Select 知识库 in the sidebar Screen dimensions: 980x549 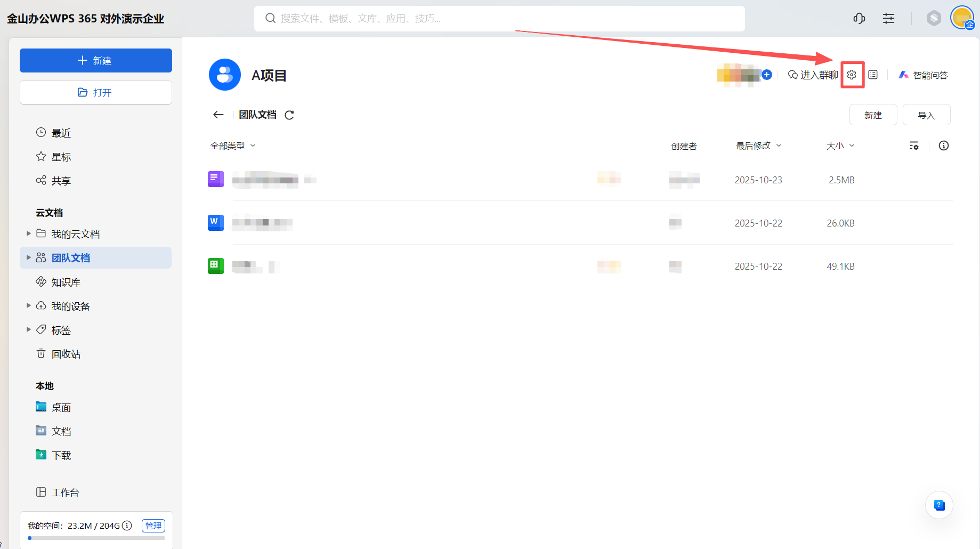point(96,282)
